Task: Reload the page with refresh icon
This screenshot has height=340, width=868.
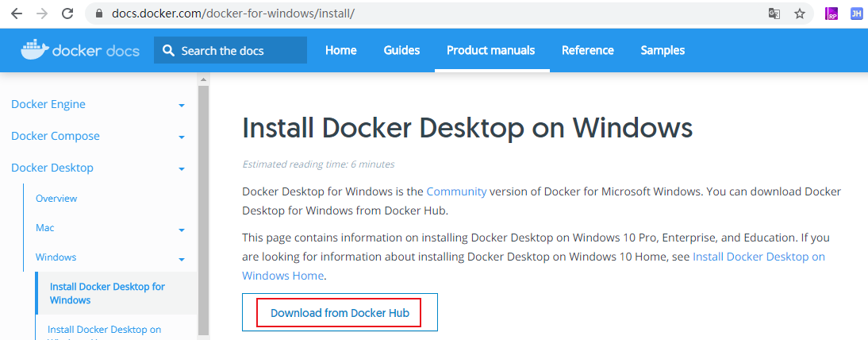Action: (x=67, y=14)
